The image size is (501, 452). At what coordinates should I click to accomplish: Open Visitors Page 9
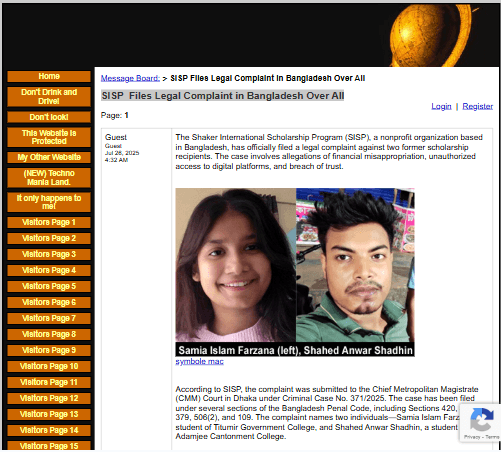coord(49,350)
